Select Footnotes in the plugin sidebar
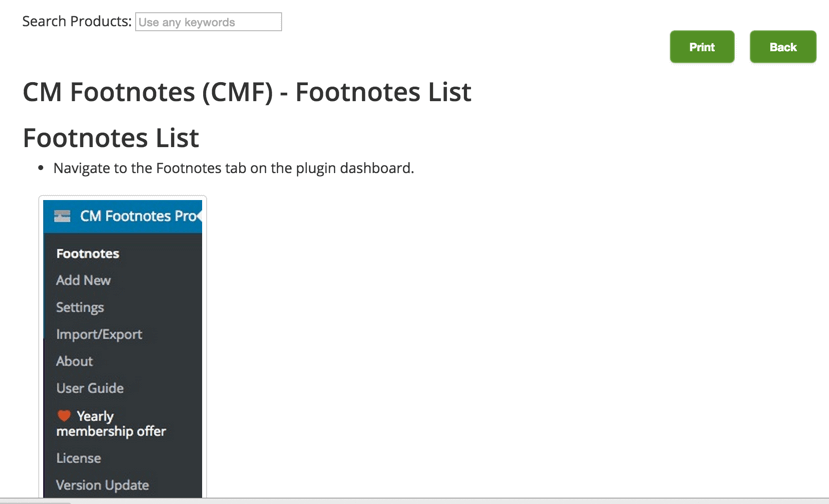 coord(87,254)
